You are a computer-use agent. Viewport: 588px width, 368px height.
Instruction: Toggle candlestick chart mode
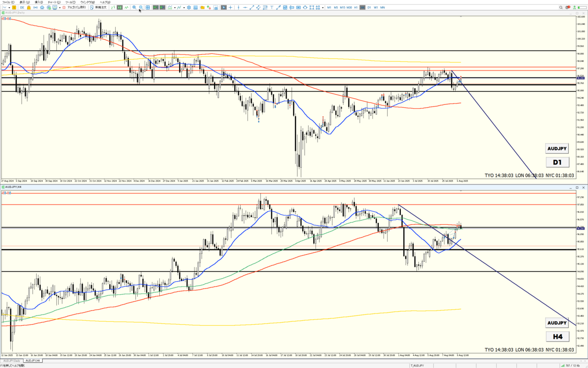click(x=120, y=8)
